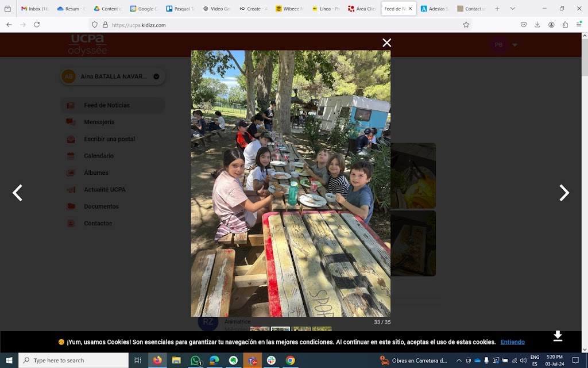Viewport: 588px width, 368px height.
Task: Open the PB profile dropdown arrow
Action: 515,45
